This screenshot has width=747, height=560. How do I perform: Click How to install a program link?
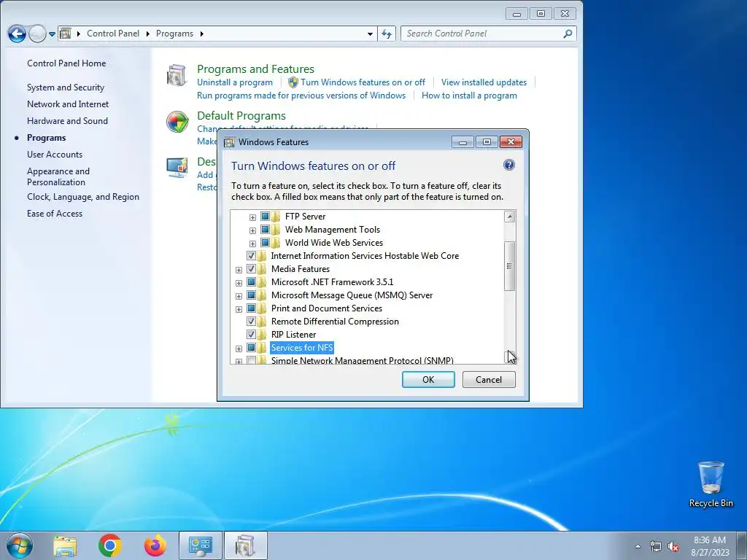[469, 96]
